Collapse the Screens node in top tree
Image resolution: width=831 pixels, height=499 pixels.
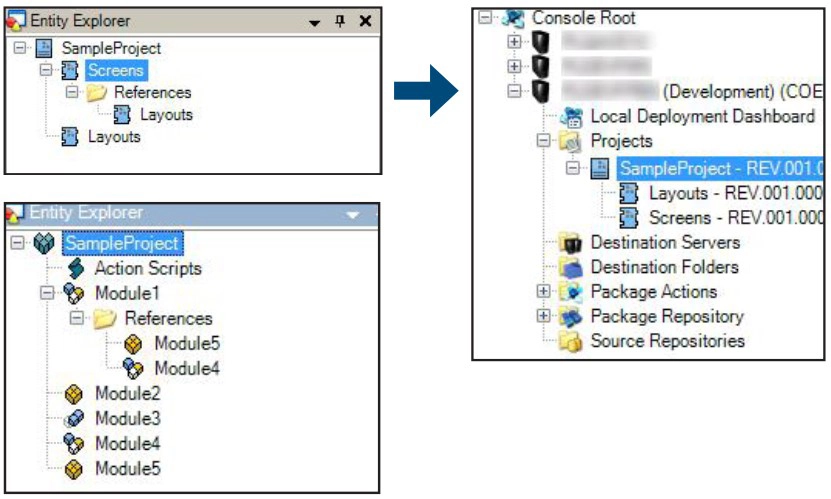(x=46, y=70)
